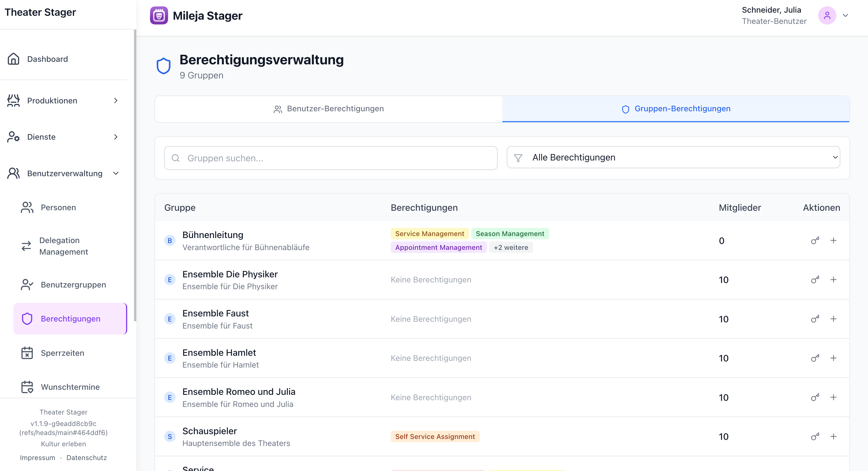
Task: Click plus icon in Ensemble Faust row
Action: pos(833,319)
